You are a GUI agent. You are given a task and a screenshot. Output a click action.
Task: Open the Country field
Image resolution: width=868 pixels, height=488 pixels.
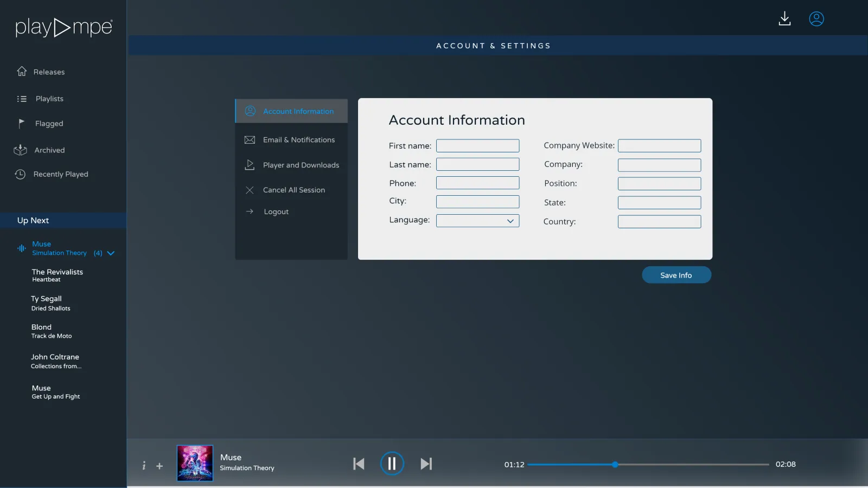click(x=659, y=221)
